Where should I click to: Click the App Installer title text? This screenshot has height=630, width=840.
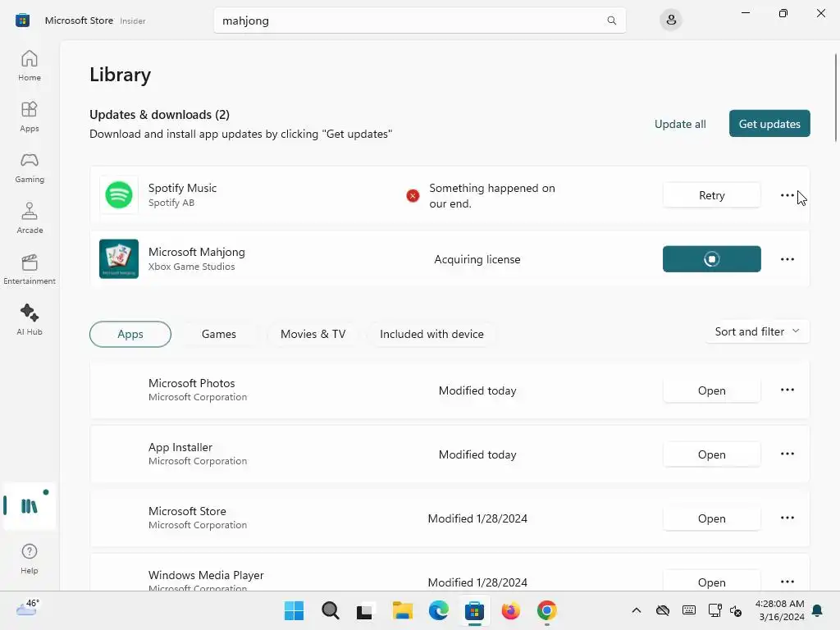point(180,447)
